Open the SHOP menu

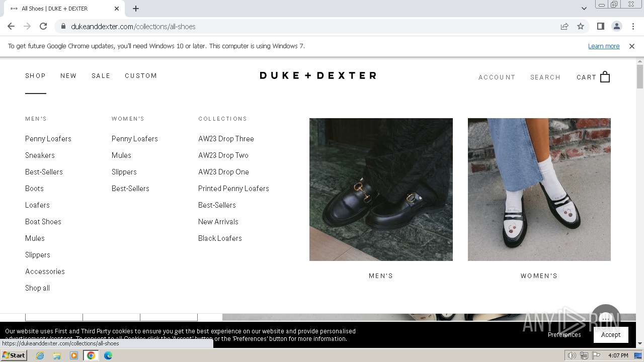pyautogui.click(x=36, y=76)
